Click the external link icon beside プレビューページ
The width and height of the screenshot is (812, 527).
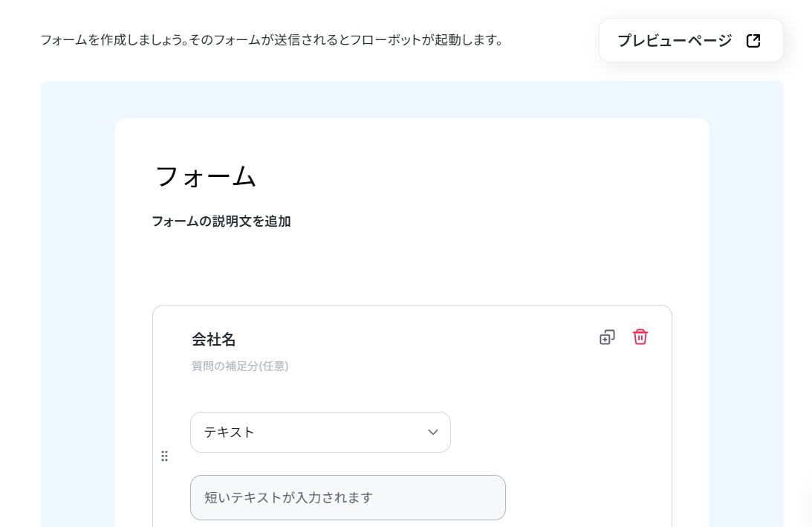(x=753, y=40)
